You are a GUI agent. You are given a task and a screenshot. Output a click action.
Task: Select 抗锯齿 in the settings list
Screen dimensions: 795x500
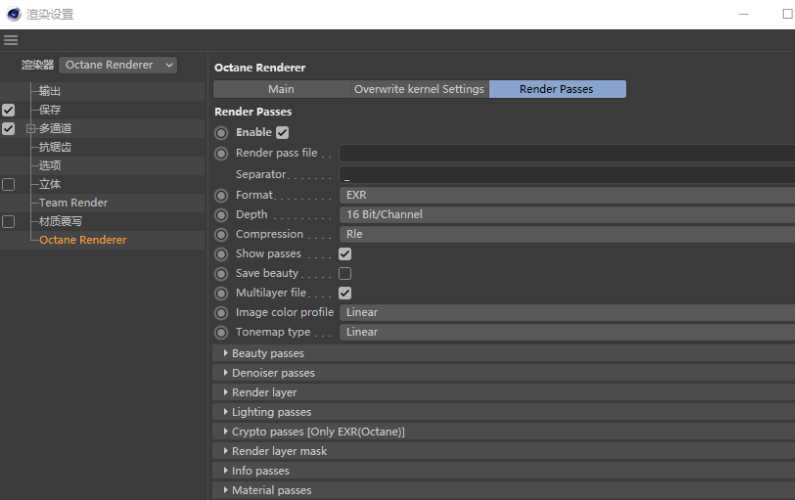55,147
